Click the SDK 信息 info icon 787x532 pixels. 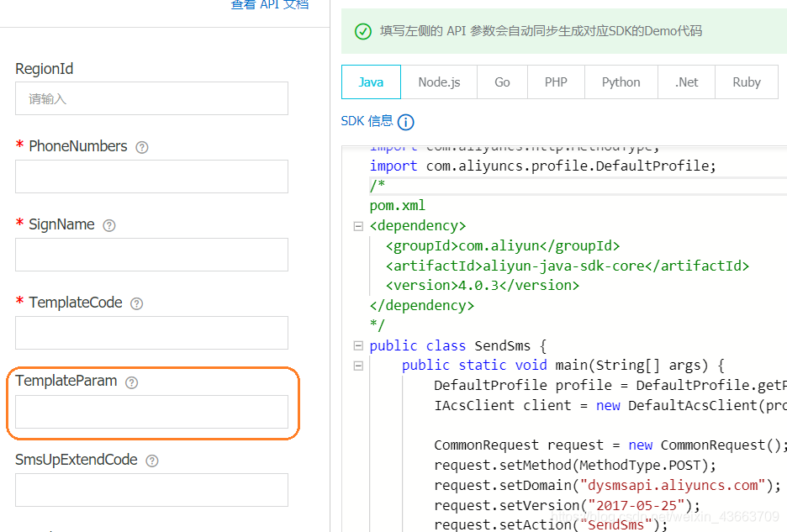coord(405,122)
